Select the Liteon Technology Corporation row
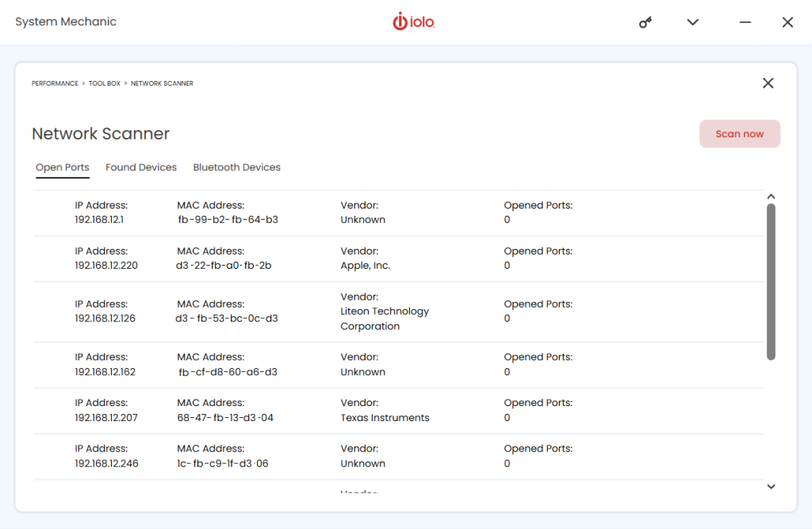Image resolution: width=812 pixels, height=529 pixels. (396, 312)
